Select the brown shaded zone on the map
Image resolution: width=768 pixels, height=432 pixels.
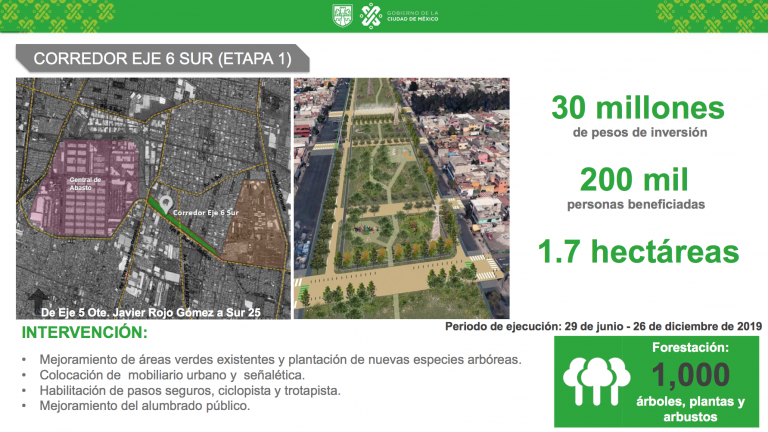(x=248, y=217)
